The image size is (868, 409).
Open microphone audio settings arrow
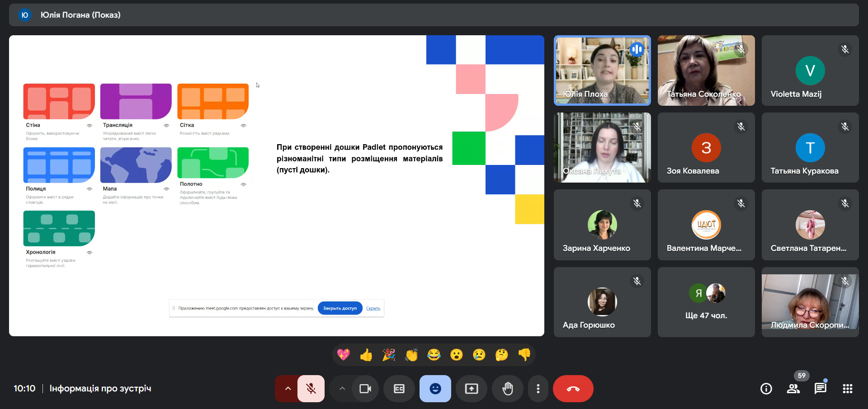coord(288,389)
